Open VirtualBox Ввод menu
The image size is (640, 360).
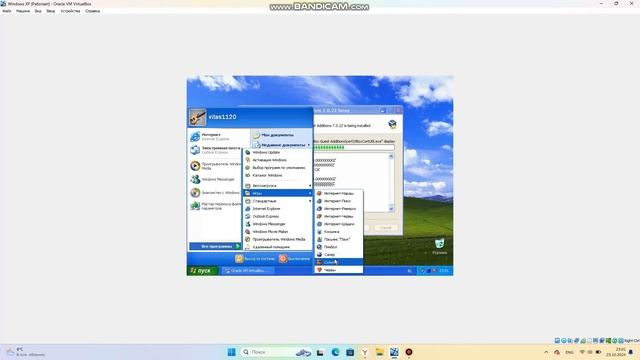click(51, 11)
